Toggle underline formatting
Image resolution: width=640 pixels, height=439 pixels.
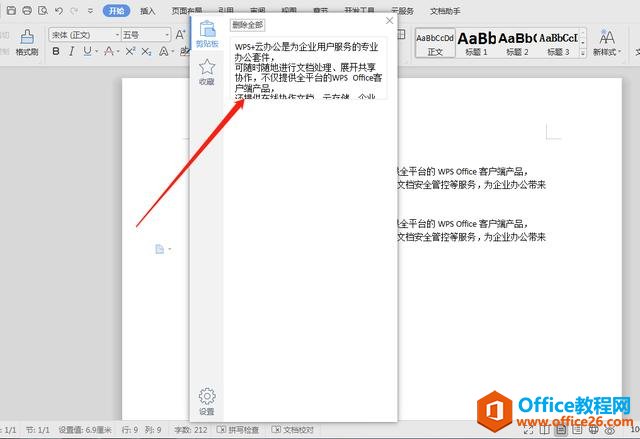point(87,51)
